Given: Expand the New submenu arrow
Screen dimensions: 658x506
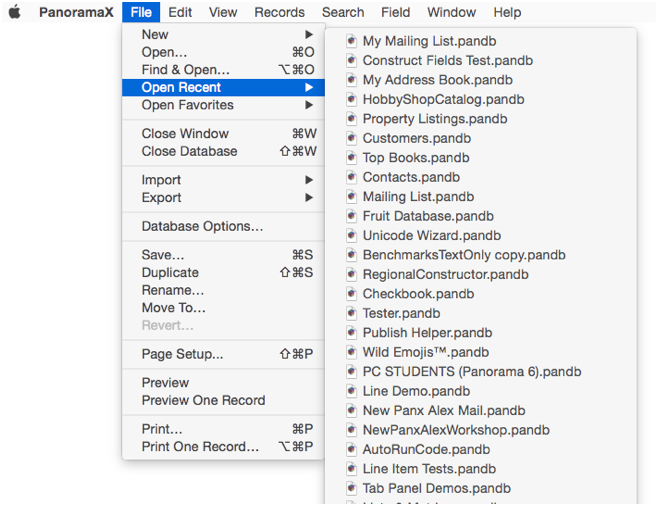Looking at the screenshot, I should [309, 34].
